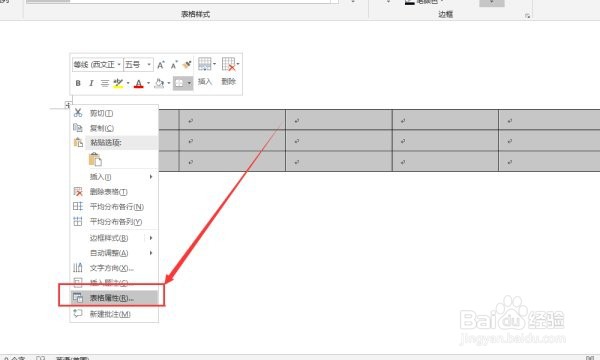
Task: Click the grow font size icon
Action: point(161,65)
